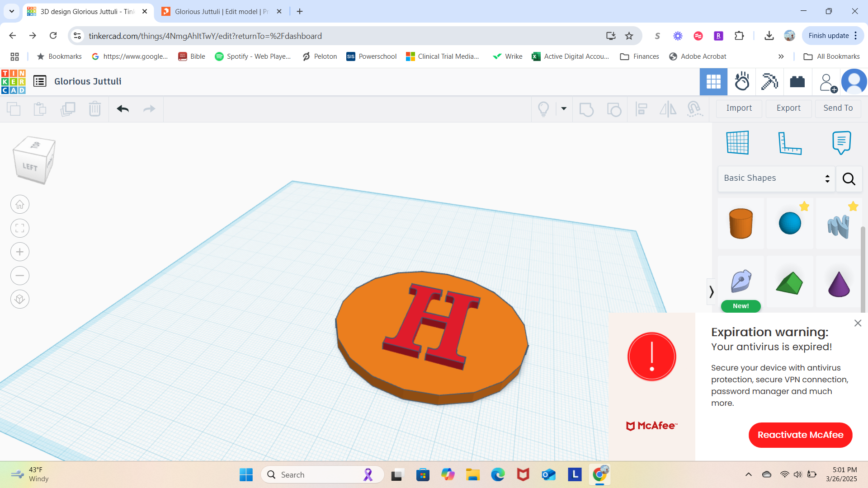868x488 pixels.
Task: Show hidden system tray icons
Action: pos(749,474)
